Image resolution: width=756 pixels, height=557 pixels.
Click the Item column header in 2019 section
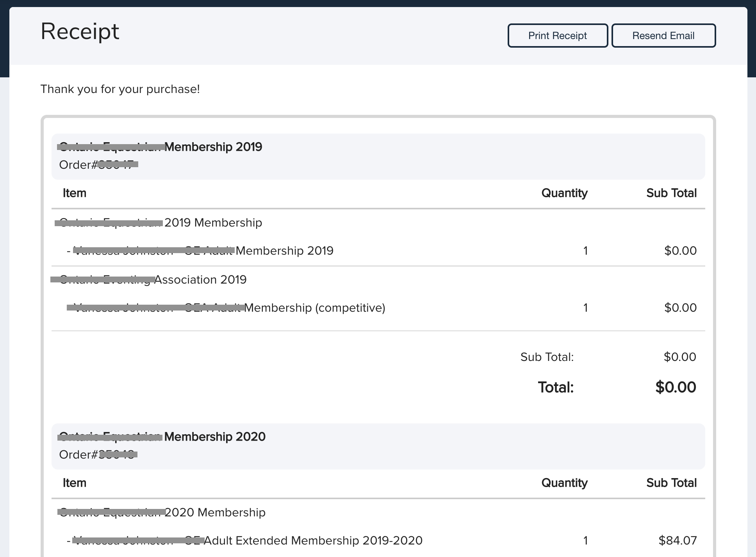74,193
